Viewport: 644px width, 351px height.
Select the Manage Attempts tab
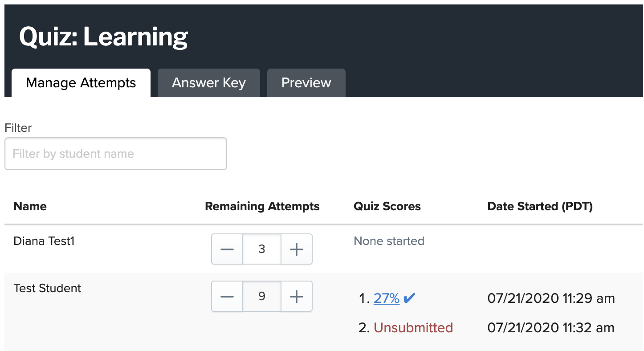(81, 83)
